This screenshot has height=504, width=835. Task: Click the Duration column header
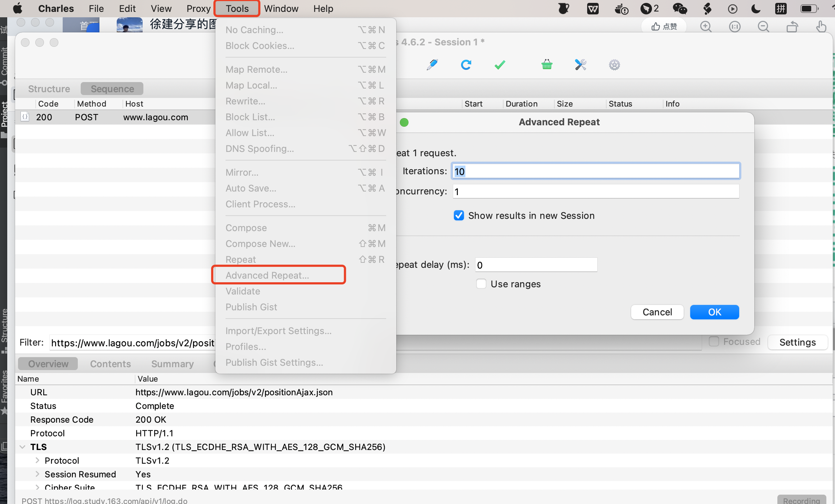[x=521, y=104]
